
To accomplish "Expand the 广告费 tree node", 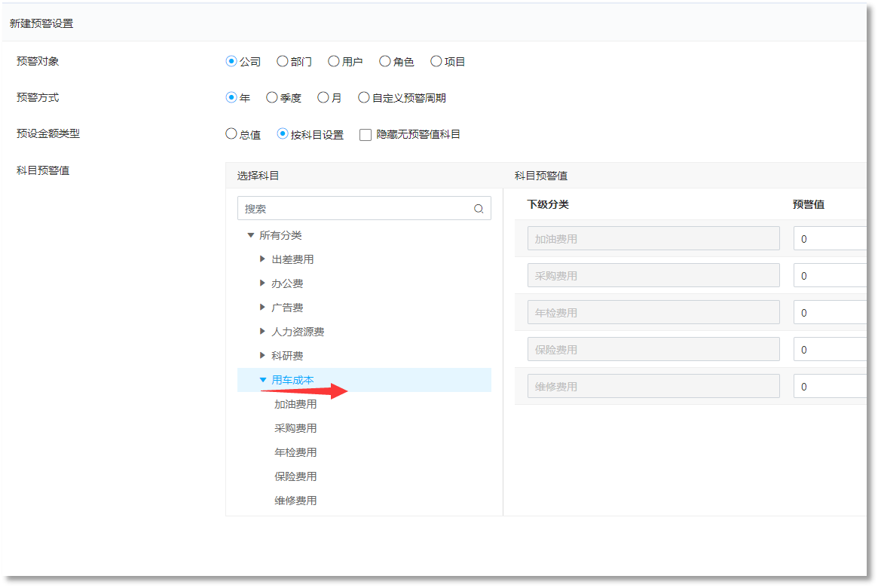I will [262, 308].
